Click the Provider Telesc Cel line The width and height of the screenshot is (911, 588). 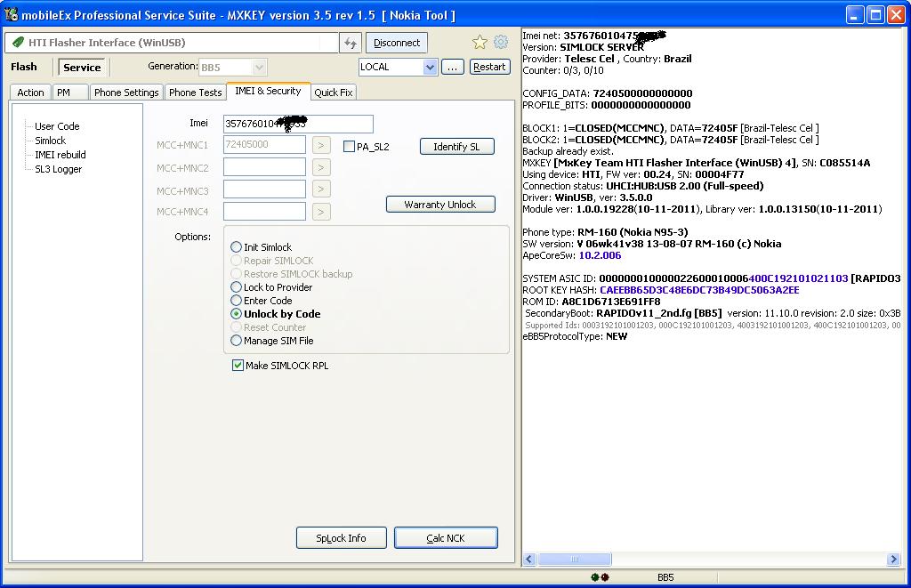pyautogui.click(x=607, y=59)
